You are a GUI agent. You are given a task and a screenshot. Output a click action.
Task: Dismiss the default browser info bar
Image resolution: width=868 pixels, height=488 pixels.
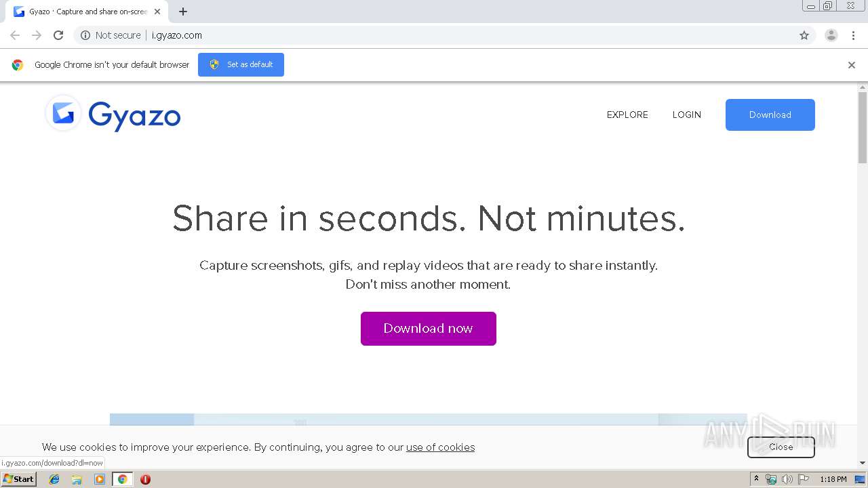click(x=852, y=65)
